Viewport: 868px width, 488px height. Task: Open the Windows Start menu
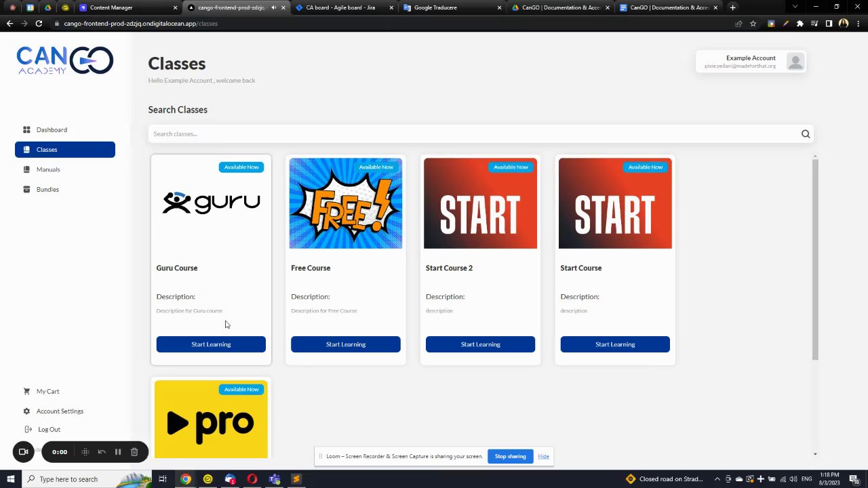click(x=10, y=479)
